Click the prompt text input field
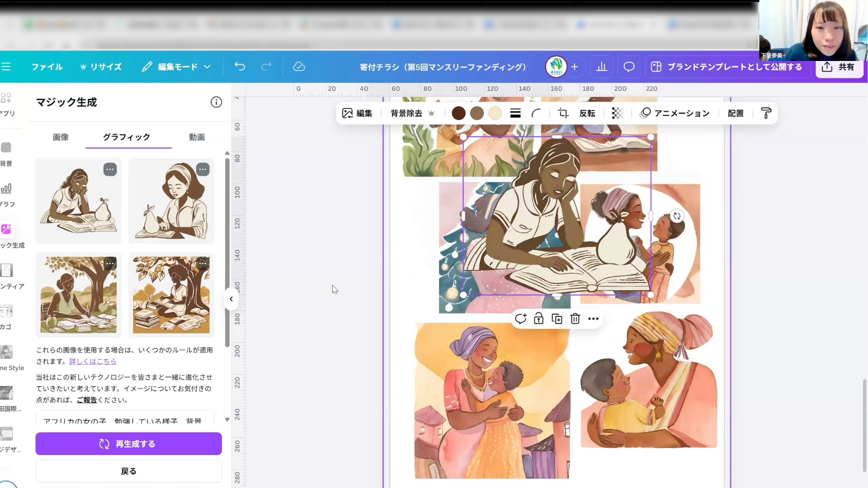The width and height of the screenshot is (868, 488). click(125, 418)
